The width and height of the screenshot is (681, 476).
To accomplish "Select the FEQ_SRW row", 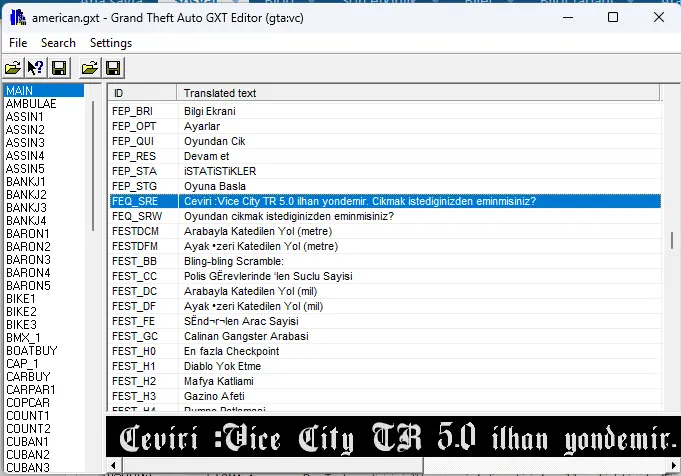I will coord(385,216).
